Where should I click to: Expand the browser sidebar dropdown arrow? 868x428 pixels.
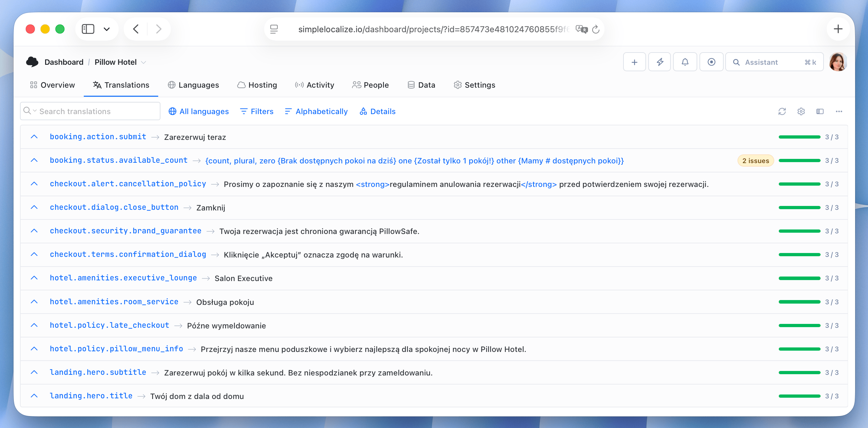107,29
